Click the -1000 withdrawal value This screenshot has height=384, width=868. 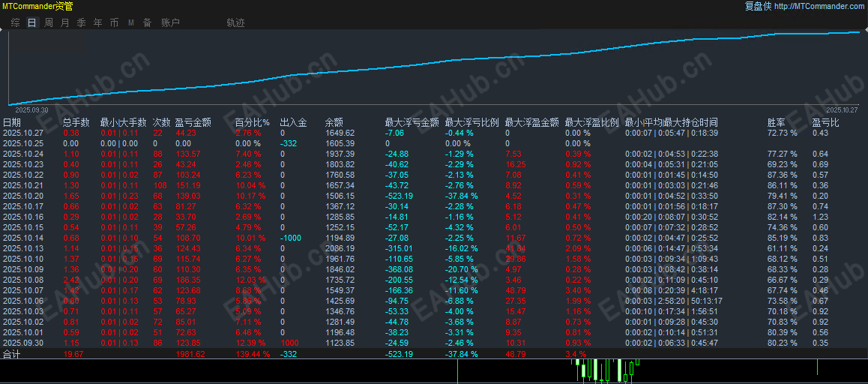click(x=291, y=238)
